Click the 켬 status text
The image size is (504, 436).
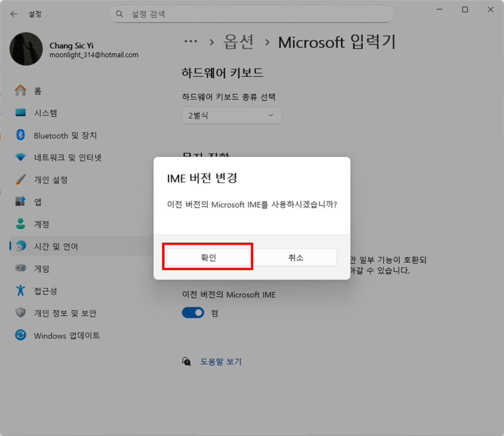215,313
